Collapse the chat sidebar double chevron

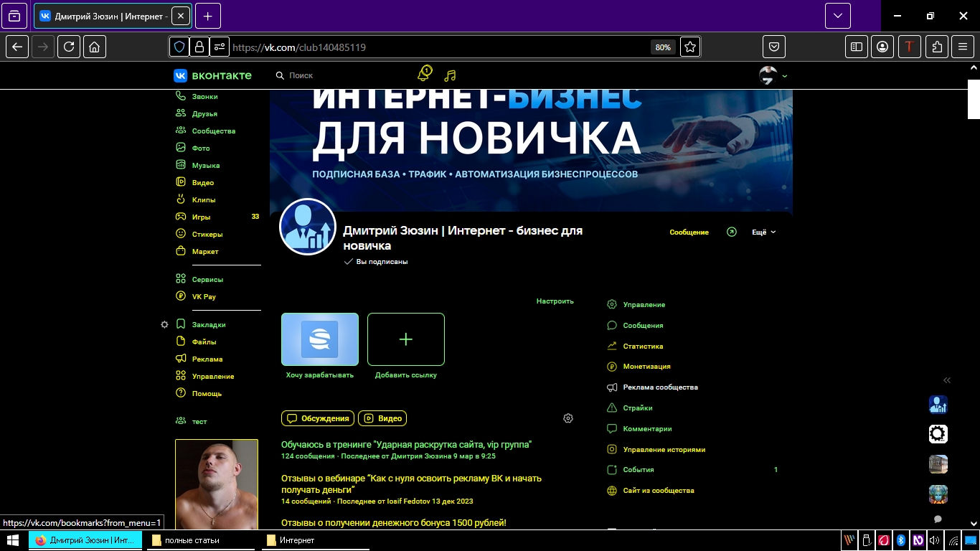click(x=947, y=380)
